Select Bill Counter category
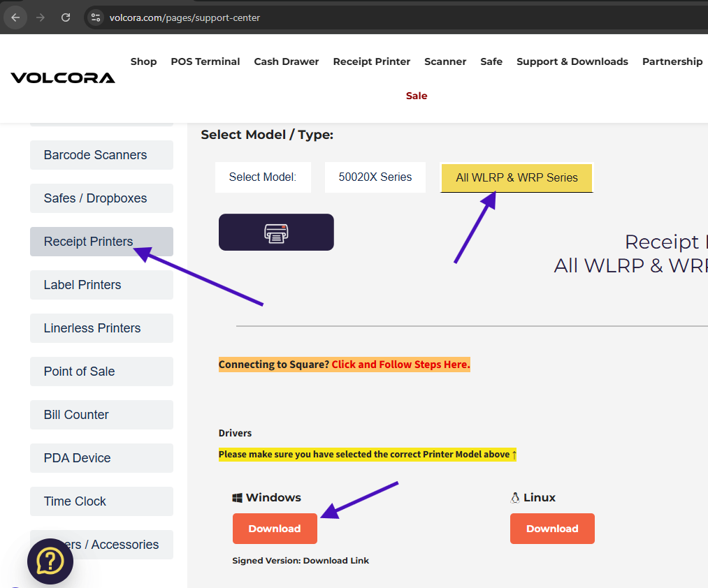The height and width of the screenshot is (588, 708). [101, 415]
